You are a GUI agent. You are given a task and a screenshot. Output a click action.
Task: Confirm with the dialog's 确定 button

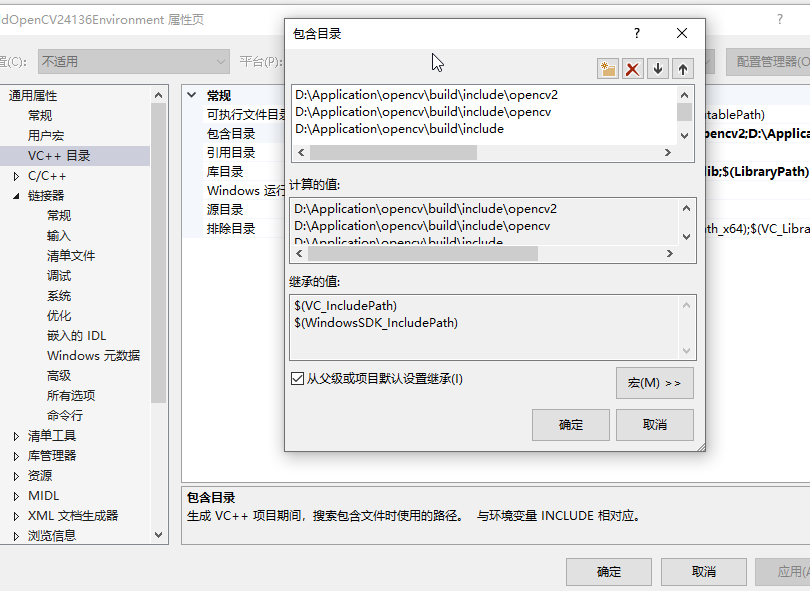coord(570,424)
